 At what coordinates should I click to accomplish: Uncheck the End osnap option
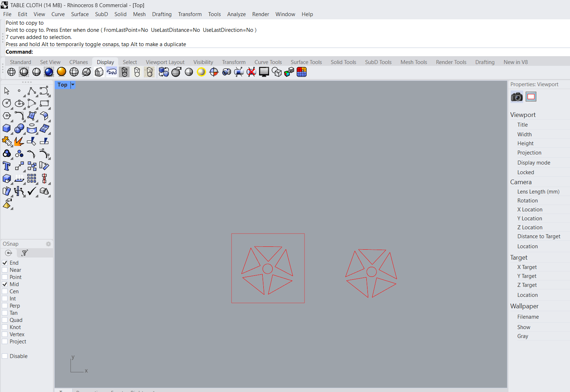point(5,263)
